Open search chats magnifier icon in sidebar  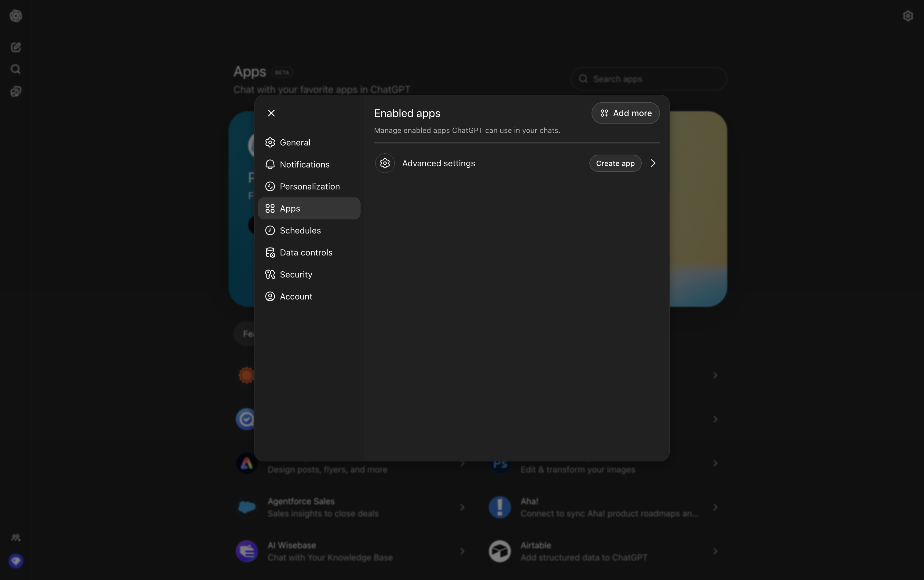tap(16, 69)
